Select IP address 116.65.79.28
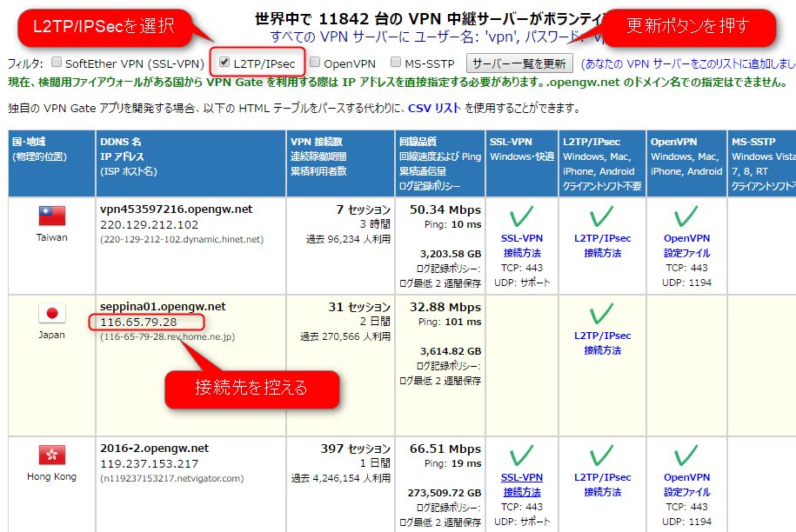This screenshot has height=532, width=796. point(138,322)
